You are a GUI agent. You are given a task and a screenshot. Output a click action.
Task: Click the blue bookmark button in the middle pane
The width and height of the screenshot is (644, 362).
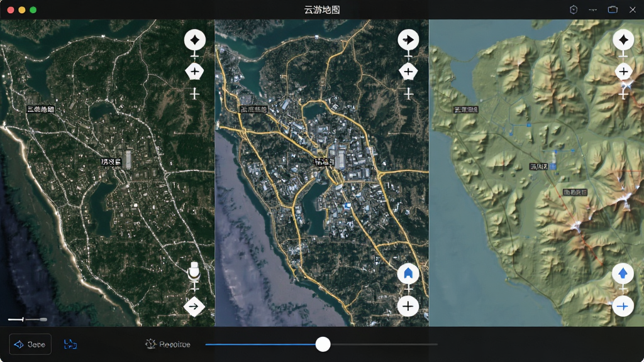408,273
